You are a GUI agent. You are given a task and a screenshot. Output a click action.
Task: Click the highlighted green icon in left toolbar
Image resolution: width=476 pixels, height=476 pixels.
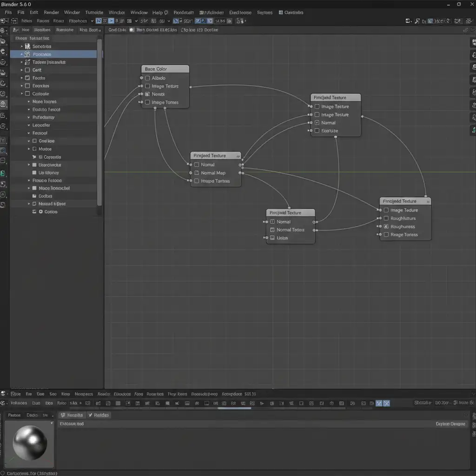tap(3, 173)
